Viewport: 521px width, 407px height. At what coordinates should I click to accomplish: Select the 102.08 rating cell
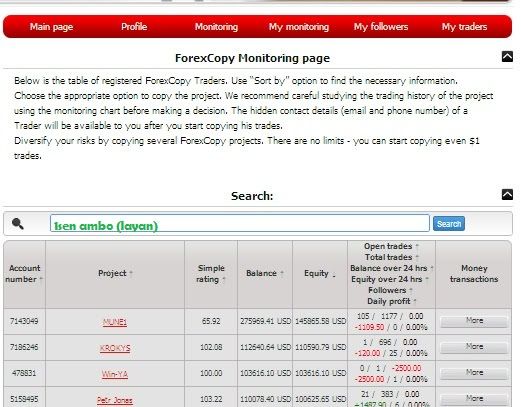[x=211, y=347]
